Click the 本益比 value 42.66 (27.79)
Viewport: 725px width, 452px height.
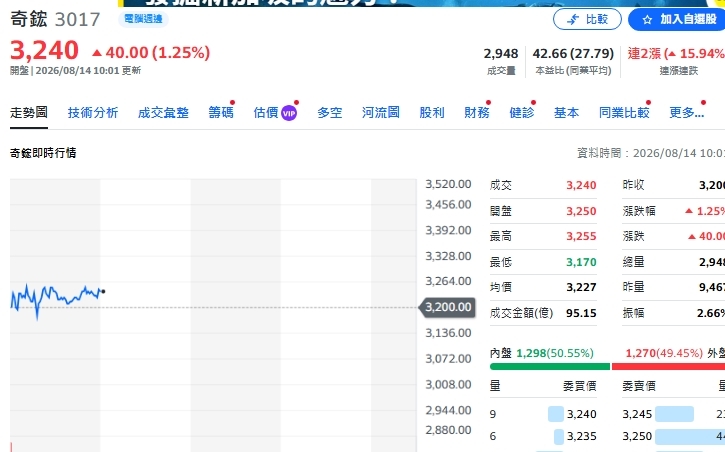[573, 54]
